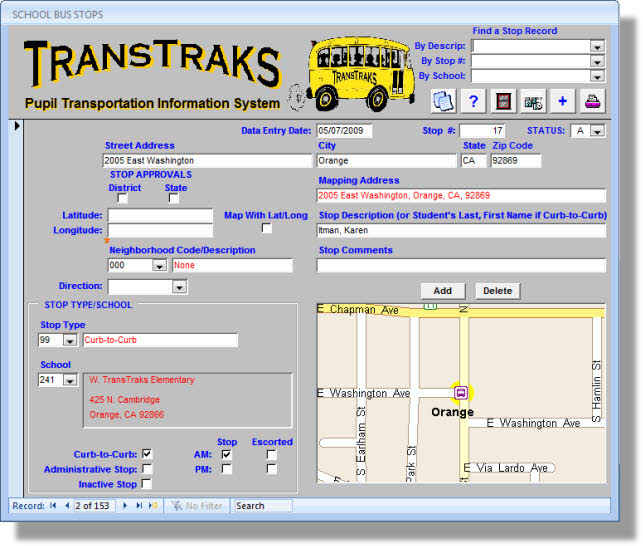
Task: Expand the Direction dropdown
Action: click(x=179, y=287)
